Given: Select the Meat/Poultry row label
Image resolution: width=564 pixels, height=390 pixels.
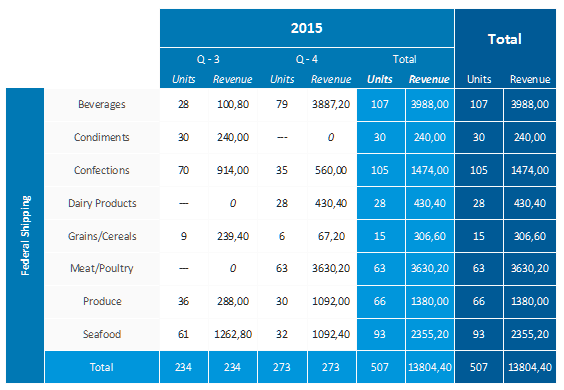Looking at the screenshot, I should pos(102,268).
